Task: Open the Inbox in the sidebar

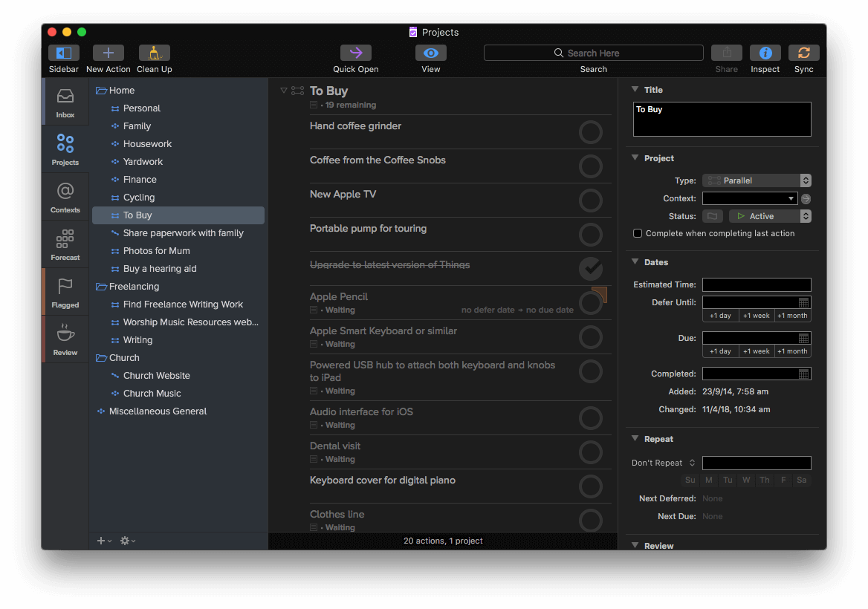Action: coord(65,104)
